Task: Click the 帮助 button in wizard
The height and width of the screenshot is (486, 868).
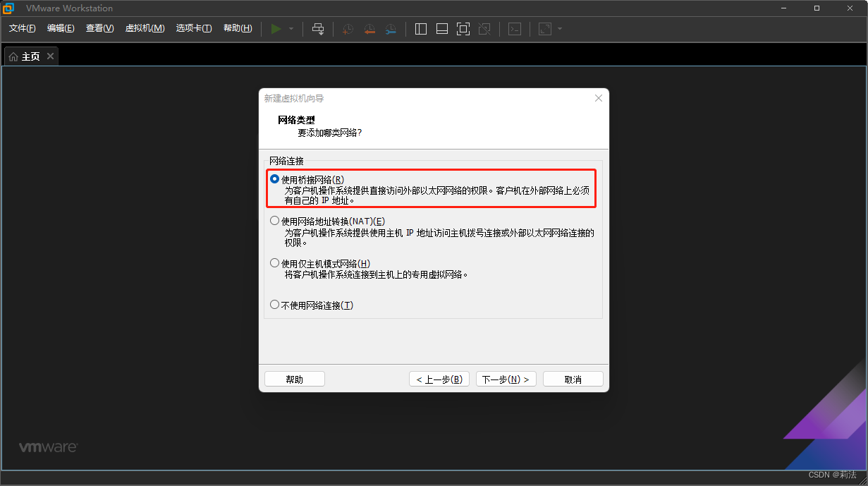Action: click(x=295, y=379)
